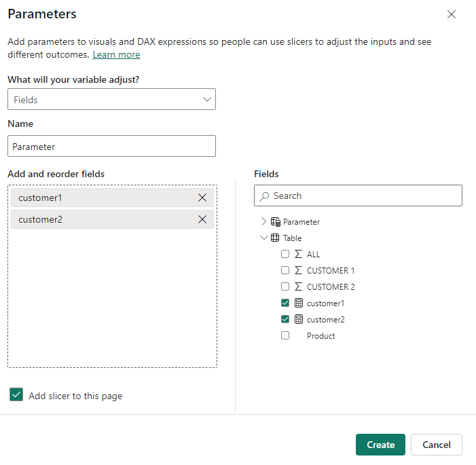Viewport: 476px width, 465px height.
Task: Check the Product field checkbox
Action: (x=285, y=336)
